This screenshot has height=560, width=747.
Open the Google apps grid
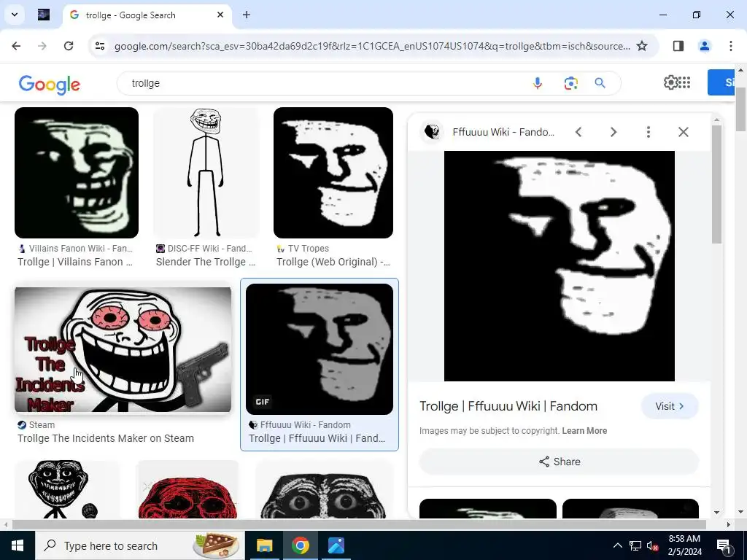pos(684,82)
